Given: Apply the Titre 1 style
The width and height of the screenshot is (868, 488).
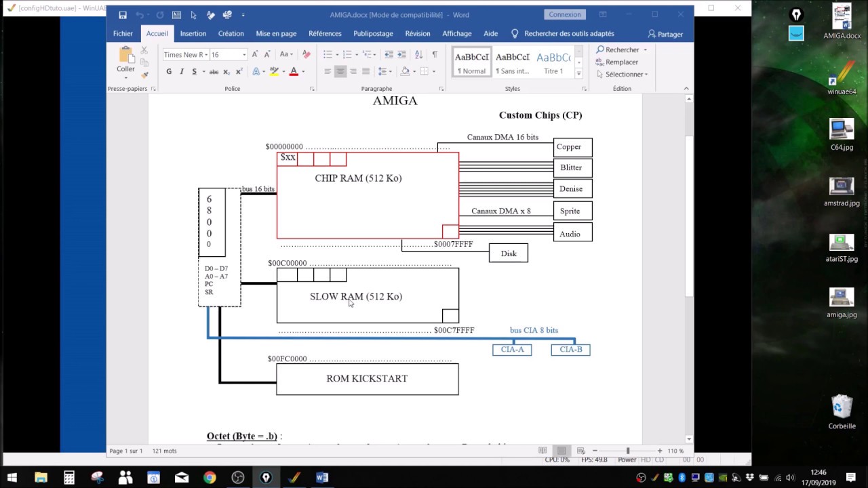Looking at the screenshot, I should tap(554, 62).
